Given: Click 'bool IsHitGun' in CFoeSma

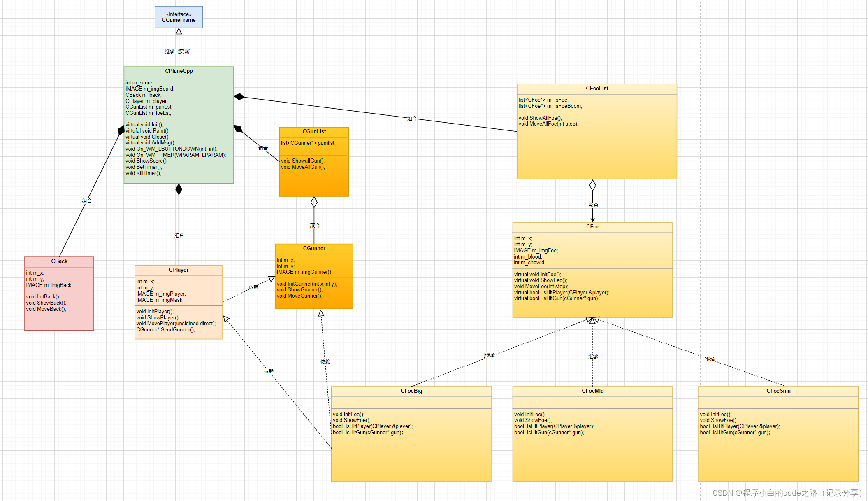Looking at the screenshot, I should tap(735, 432).
